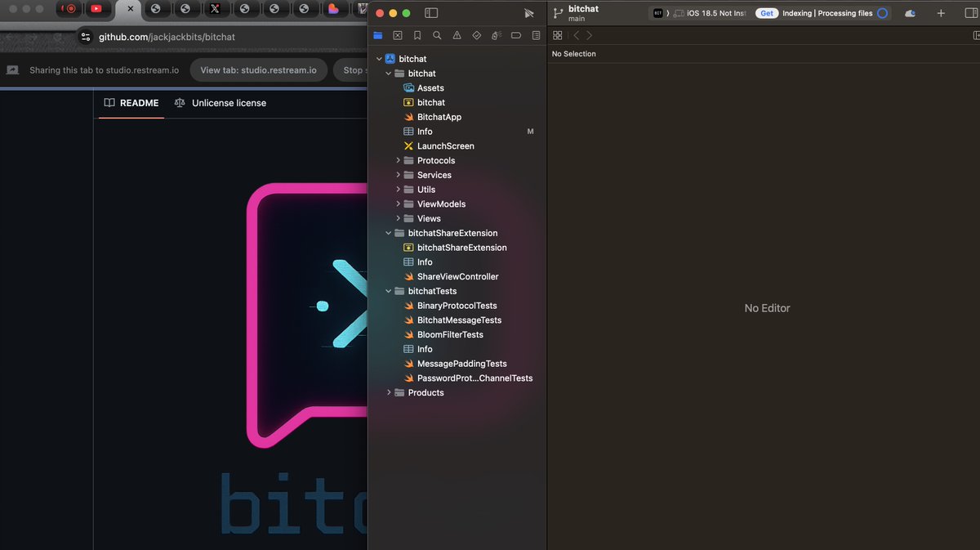Switch to the red recording browser tab
Screen dimensions: 980x550
click(x=70, y=9)
